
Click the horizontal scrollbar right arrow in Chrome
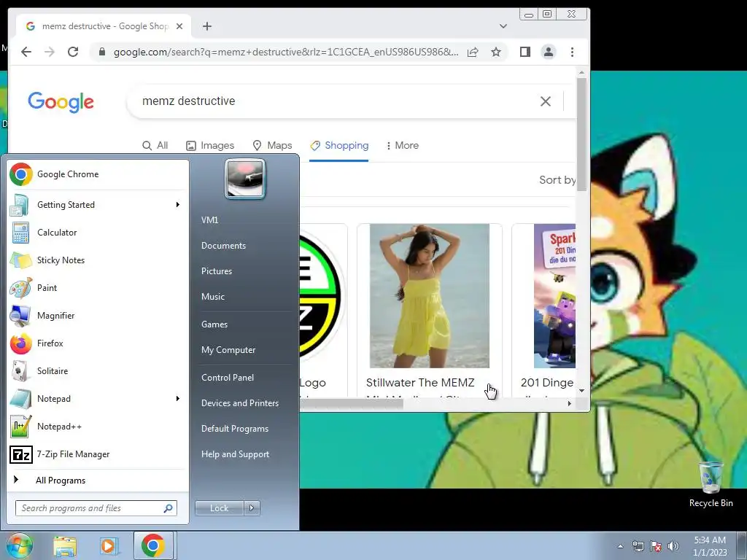tap(569, 403)
